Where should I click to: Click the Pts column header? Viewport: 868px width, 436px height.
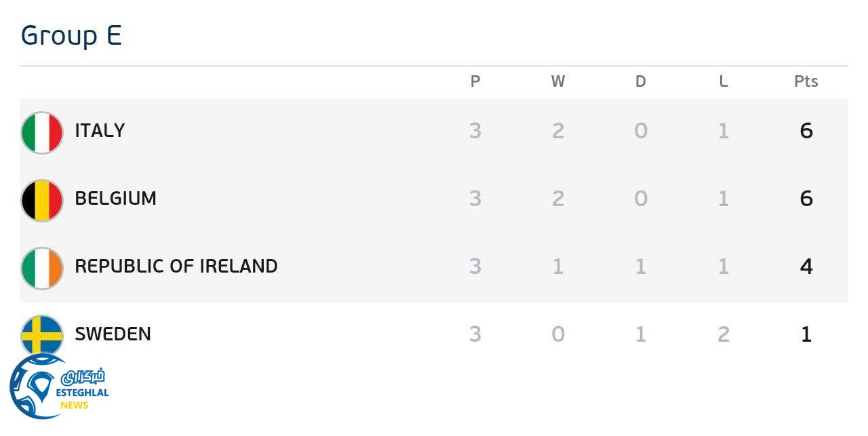click(x=806, y=81)
